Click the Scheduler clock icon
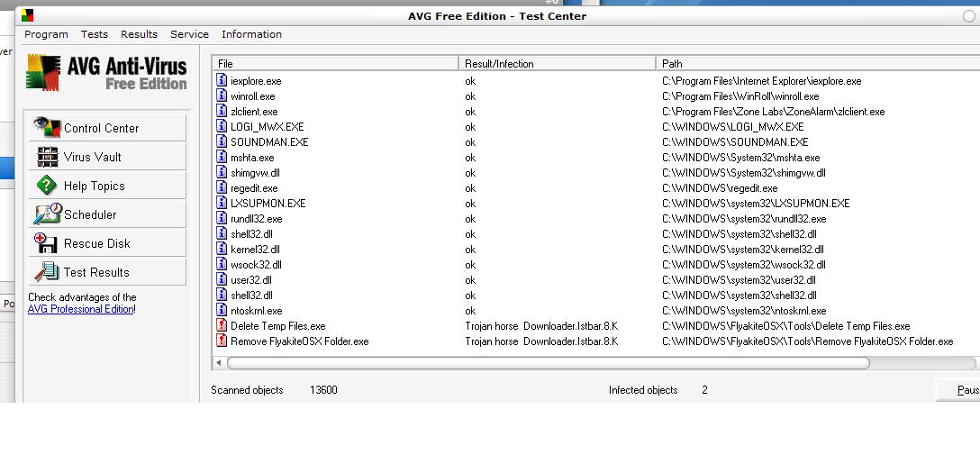 pyautogui.click(x=48, y=214)
